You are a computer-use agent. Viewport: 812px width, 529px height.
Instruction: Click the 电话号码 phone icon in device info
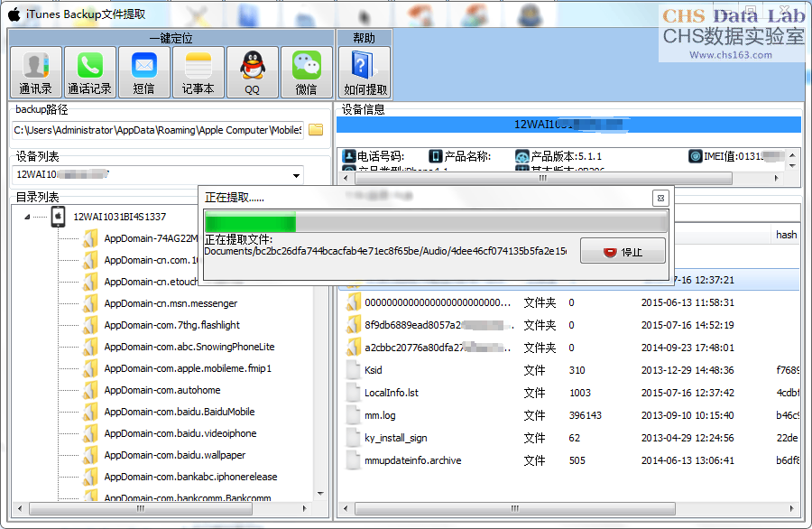coord(349,156)
